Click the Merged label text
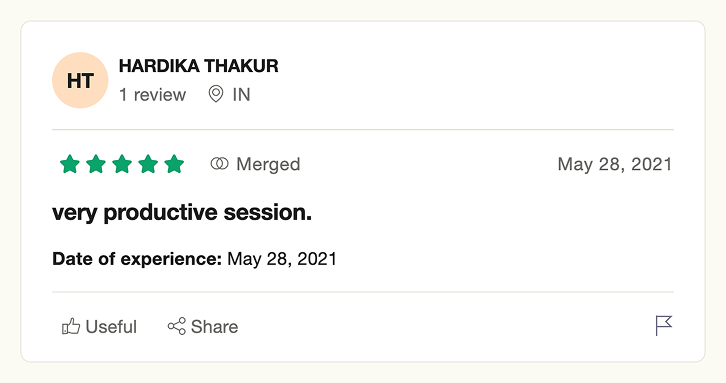Image resolution: width=726 pixels, height=383 pixels. coord(268,164)
